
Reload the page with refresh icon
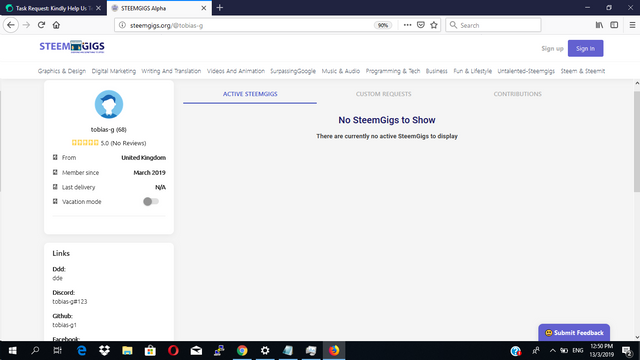click(41, 25)
